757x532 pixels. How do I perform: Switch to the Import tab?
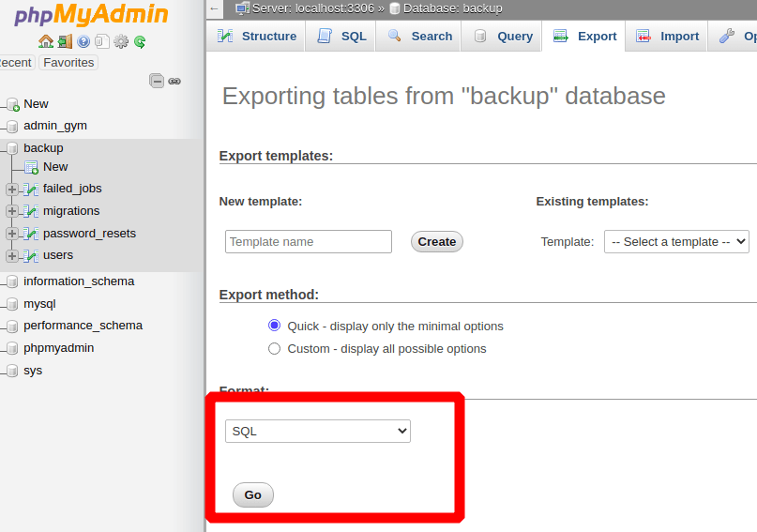(x=667, y=37)
